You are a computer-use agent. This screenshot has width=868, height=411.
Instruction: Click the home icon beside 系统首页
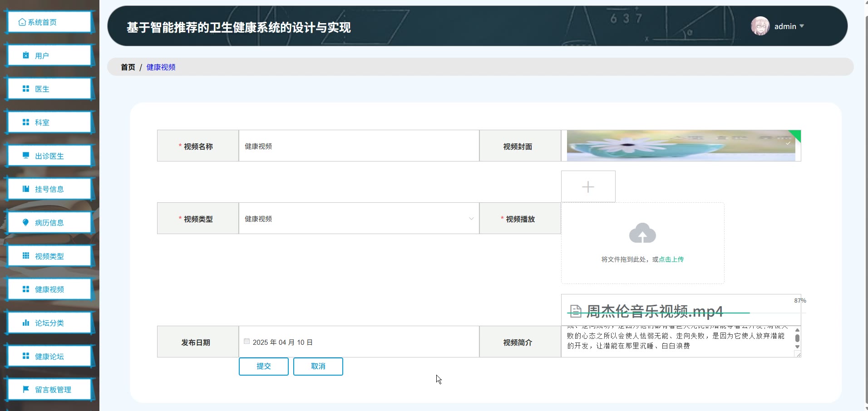point(22,22)
